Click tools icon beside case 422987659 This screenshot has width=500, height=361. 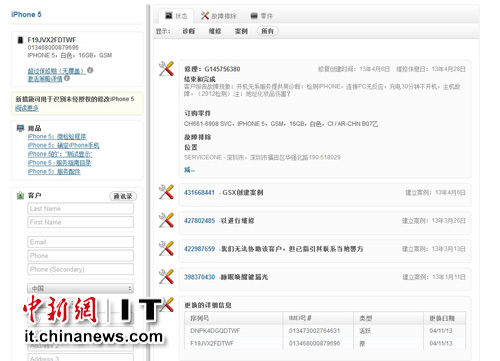pos(166,248)
